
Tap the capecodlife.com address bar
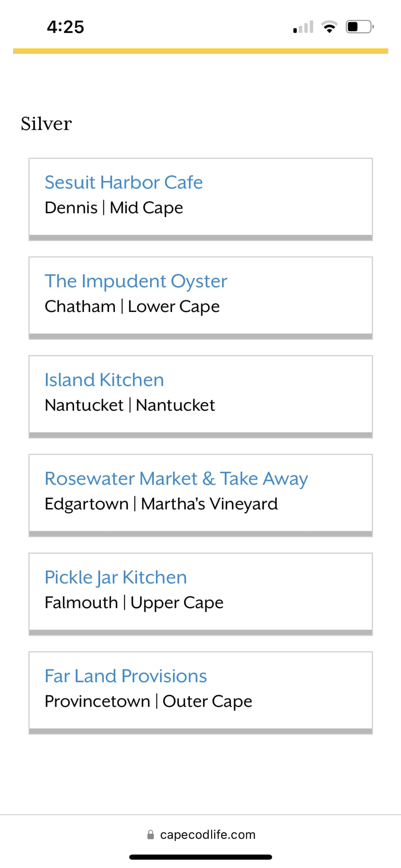point(200,835)
